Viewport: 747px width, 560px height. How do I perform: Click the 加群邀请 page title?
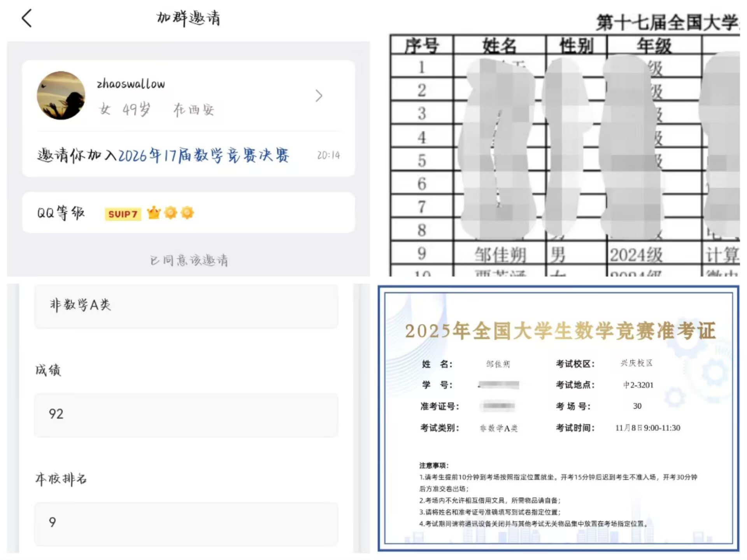(x=188, y=18)
